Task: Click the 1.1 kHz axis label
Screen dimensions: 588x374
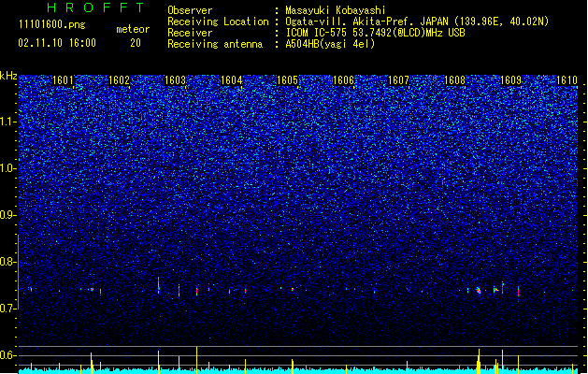Action: tap(8, 122)
